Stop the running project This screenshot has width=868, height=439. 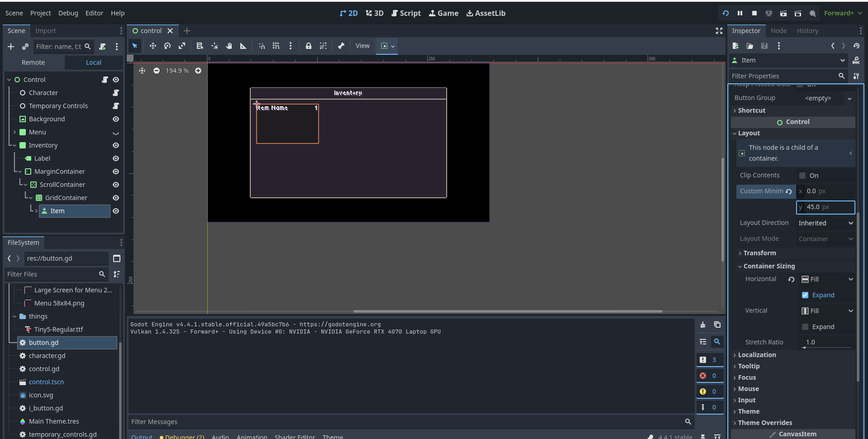(x=754, y=13)
